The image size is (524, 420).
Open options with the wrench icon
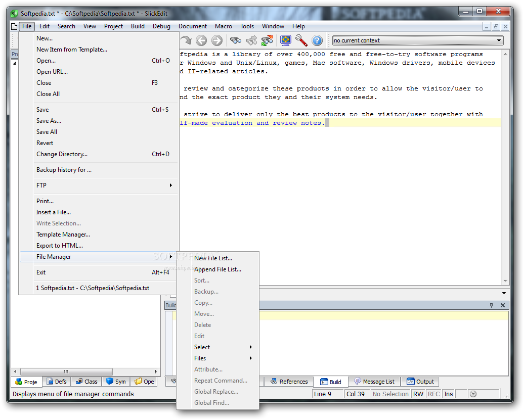click(301, 40)
